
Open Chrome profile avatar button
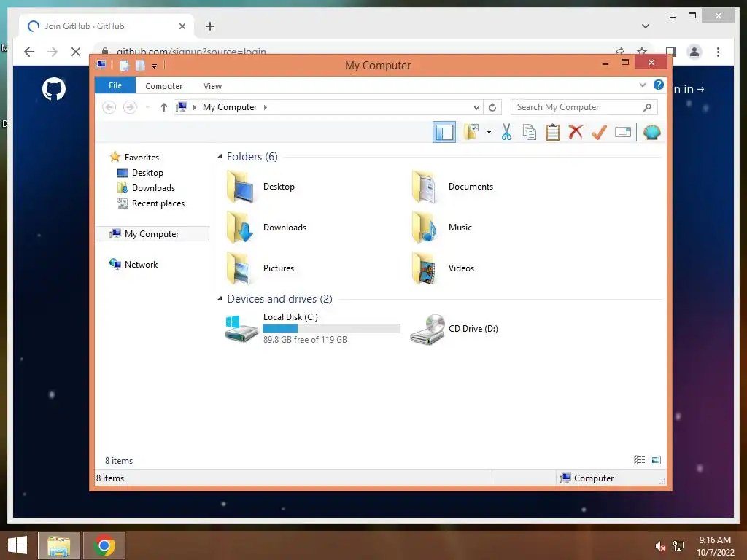click(x=694, y=52)
